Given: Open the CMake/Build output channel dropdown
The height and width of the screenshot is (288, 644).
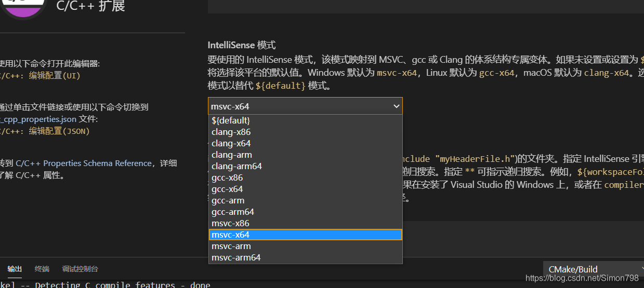Looking at the screenshot, I should (593, 269).
